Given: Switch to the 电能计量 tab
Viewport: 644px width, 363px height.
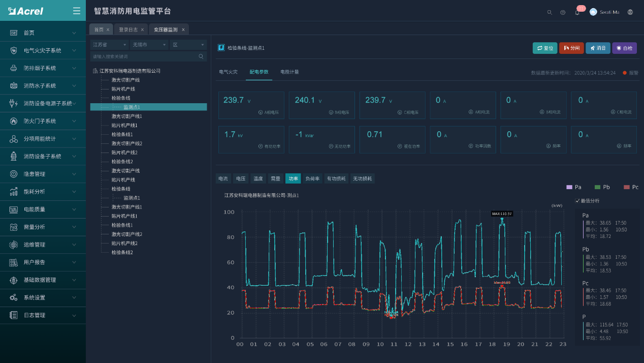Looking at the screenshot, I should coord(290,72).
